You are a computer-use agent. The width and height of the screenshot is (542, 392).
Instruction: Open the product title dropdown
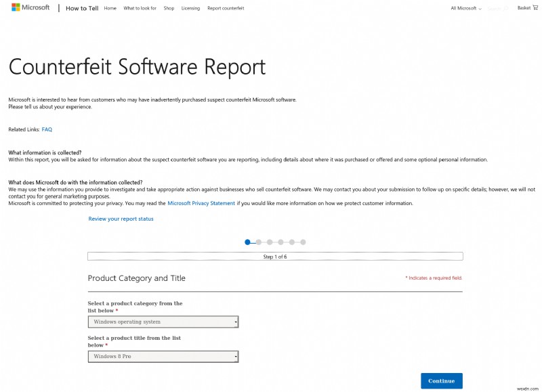163,356
